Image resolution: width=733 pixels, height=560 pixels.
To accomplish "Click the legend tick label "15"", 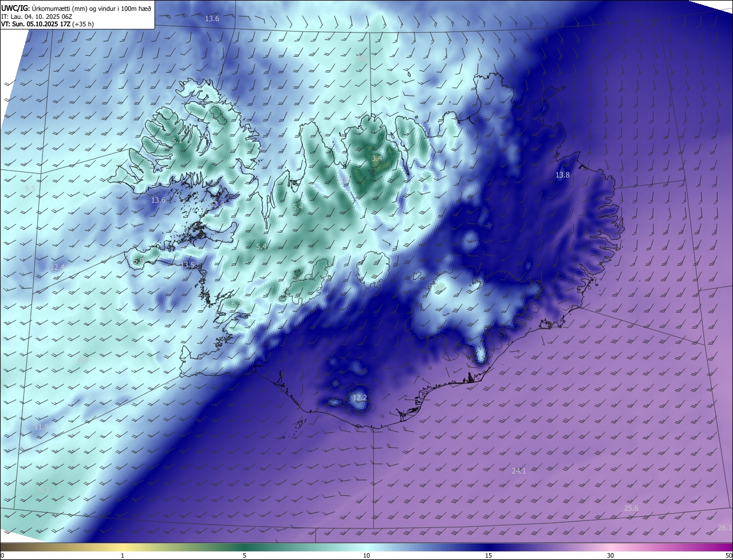I will coord(488,555).
